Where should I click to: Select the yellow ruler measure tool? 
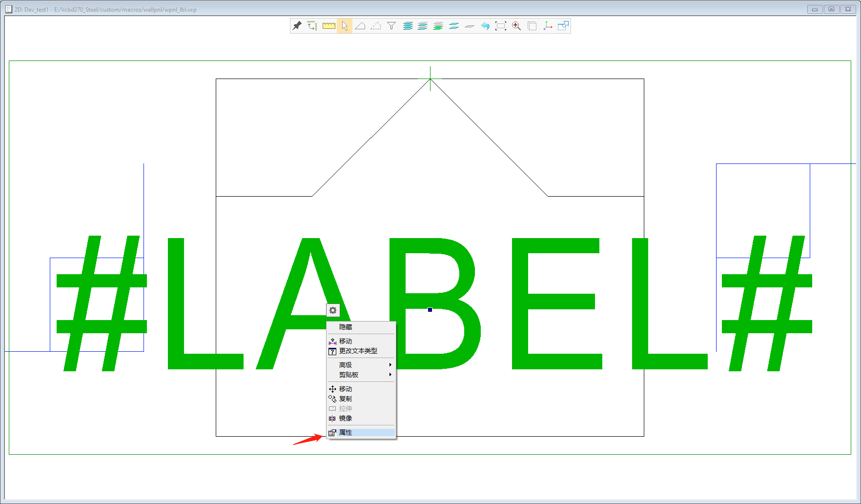click(329, 26)
